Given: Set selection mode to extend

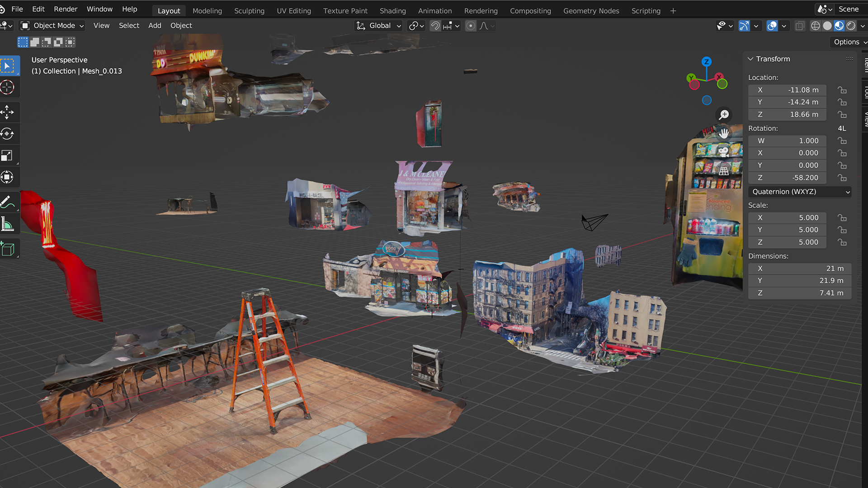Looking at the screenshot, I should (34, 42).
